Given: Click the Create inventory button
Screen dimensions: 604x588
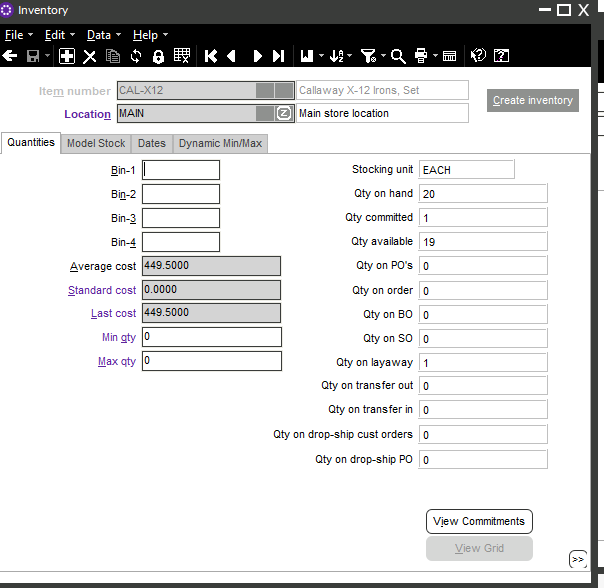Looking at the screenshot, I should [x=533, y=100].
